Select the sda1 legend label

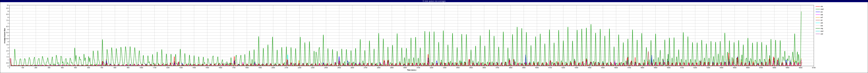coord(822,31)
